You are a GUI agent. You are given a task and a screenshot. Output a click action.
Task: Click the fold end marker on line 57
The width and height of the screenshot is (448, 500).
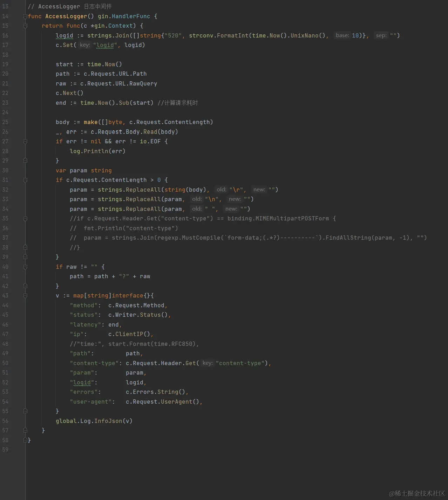25,430
